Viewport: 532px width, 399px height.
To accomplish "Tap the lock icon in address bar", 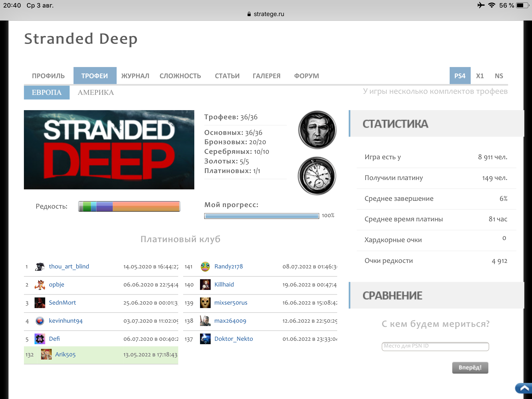I will (x=249, y=14).
